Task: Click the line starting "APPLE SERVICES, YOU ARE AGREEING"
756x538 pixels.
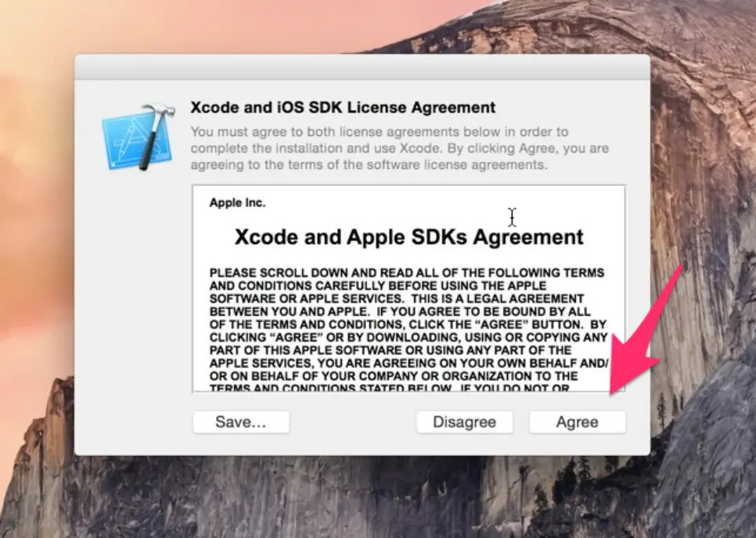Action: (x=409, y=363)
